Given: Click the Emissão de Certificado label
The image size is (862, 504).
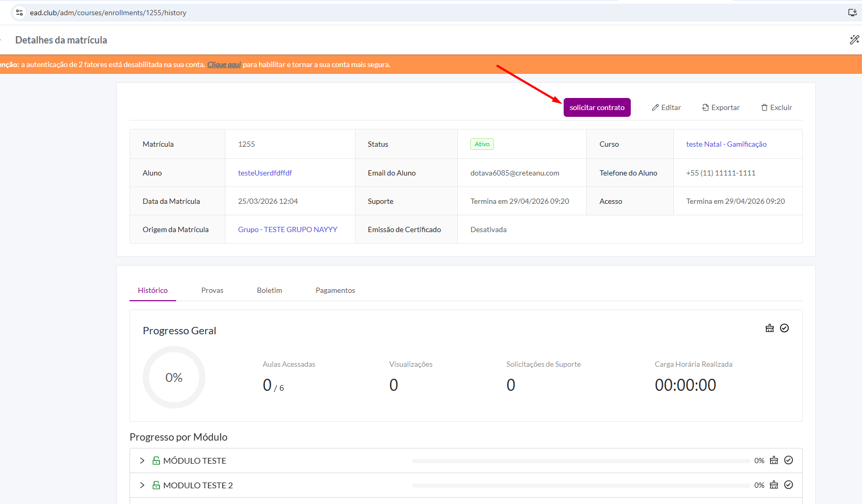Looking at the screenshot, I should pyautogui.click(x=404, y=229).
